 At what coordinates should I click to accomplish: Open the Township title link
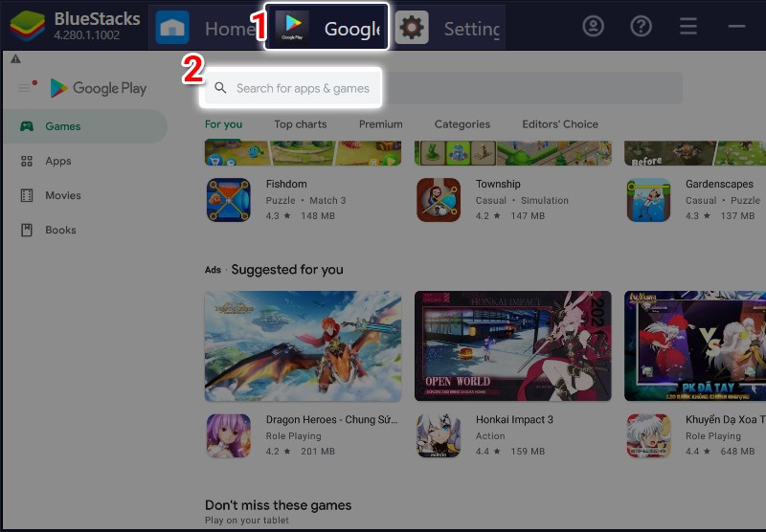tap(498, 184)
